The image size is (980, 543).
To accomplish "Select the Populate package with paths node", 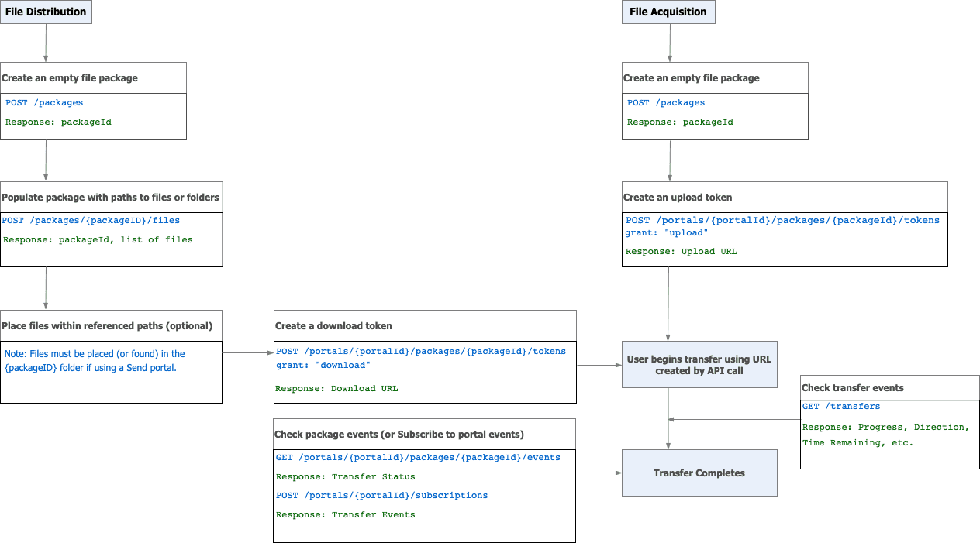I will [111, 197].
